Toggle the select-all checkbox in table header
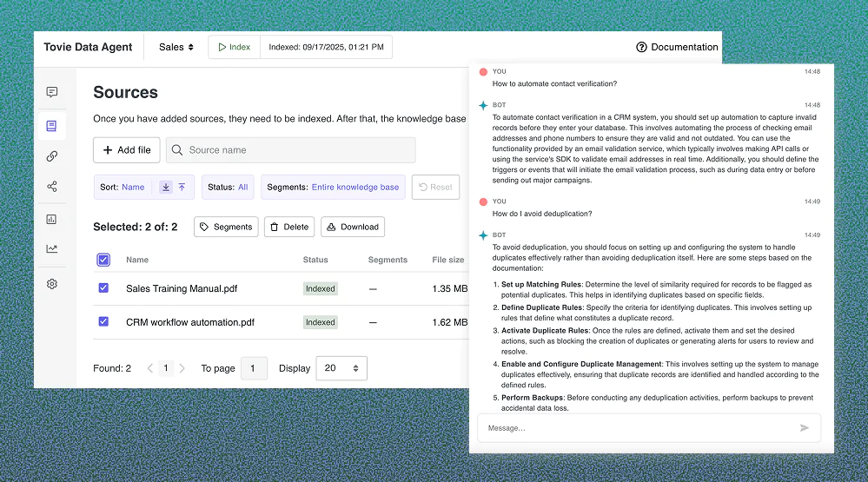Image resolution: width=868 pixels, height=482 pixels. tap(103, 260)
